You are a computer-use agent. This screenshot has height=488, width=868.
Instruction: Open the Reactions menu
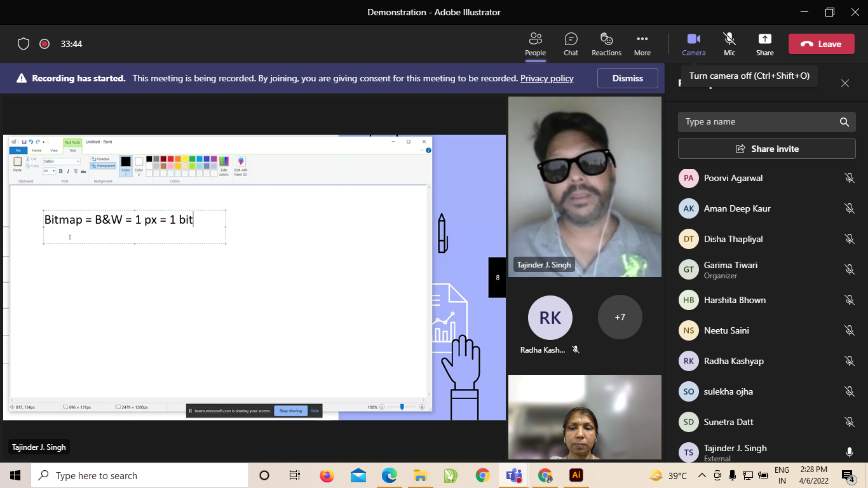pos(606,44)
